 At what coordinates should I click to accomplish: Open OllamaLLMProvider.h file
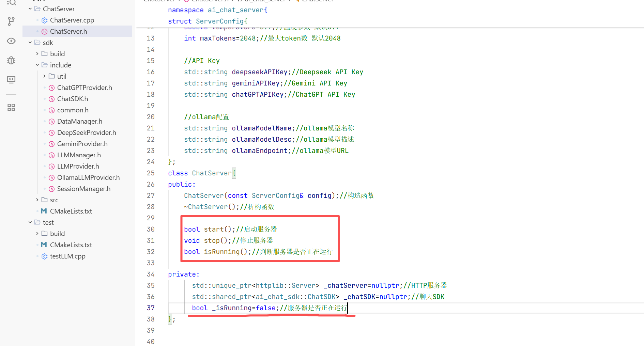point(89,177)
